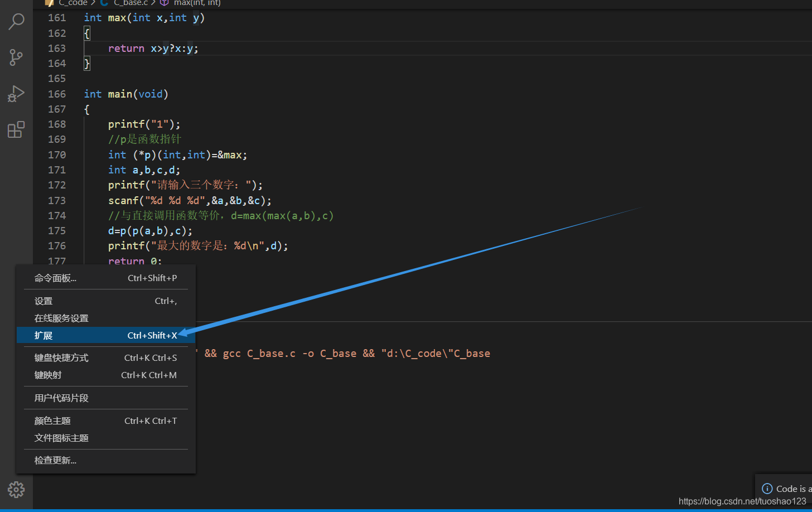
Task: Choose 文件图标主题 menu item
Action: [x=106, y=438]
